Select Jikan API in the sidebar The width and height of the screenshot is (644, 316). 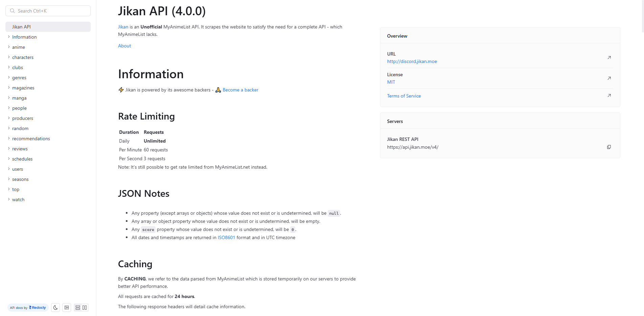click(22, 26)
